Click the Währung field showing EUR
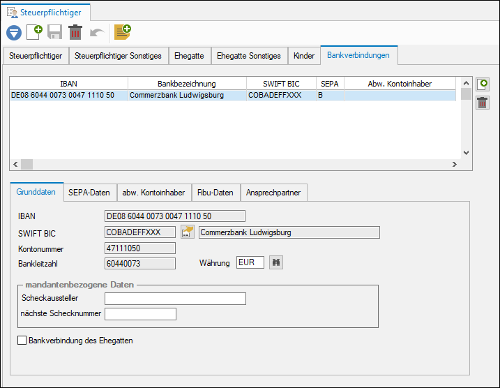The image size is (500, 388). [250, 262]
